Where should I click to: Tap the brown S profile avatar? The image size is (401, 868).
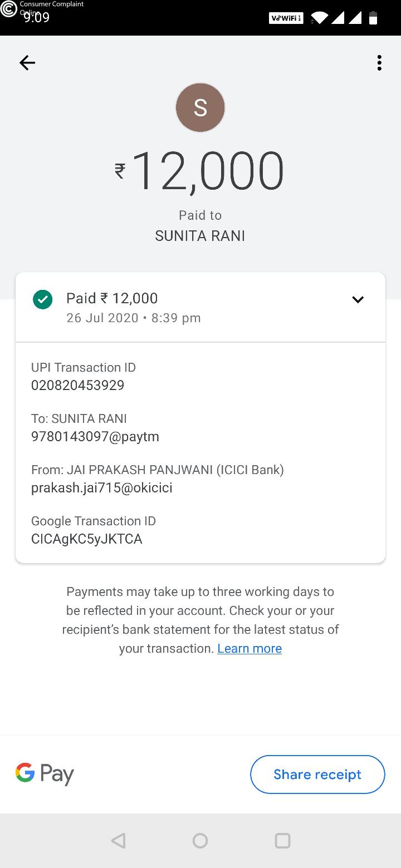point(200,107)
